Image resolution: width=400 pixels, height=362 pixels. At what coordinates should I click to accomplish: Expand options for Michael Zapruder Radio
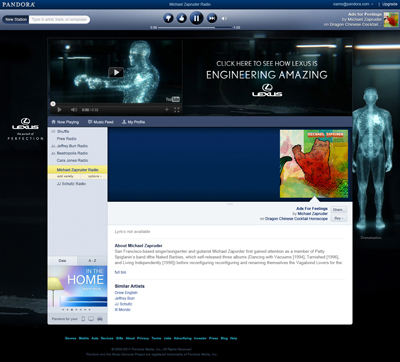coord(95,176)
